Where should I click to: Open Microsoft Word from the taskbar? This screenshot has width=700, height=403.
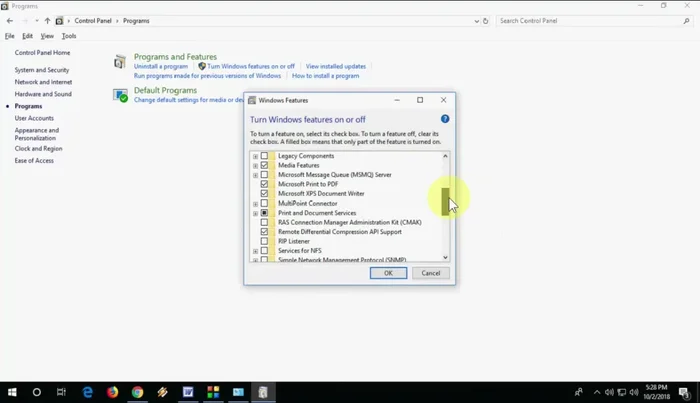pos(187,392)
